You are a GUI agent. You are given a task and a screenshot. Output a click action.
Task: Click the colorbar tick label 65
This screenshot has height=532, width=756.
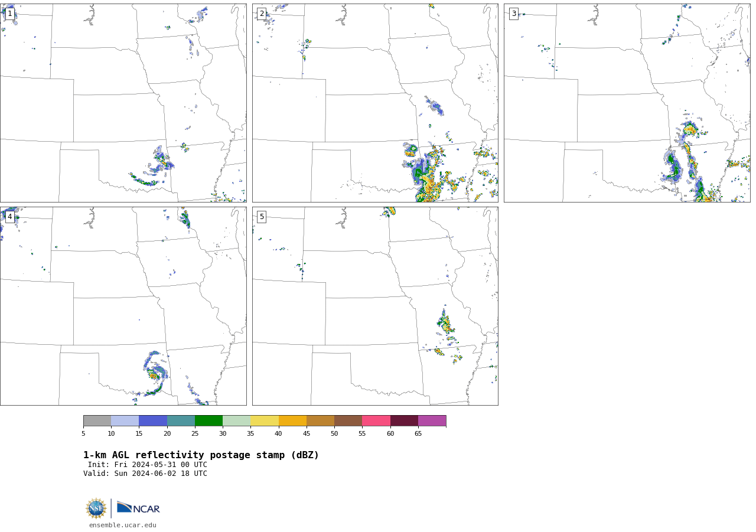[x=418, y=434]
